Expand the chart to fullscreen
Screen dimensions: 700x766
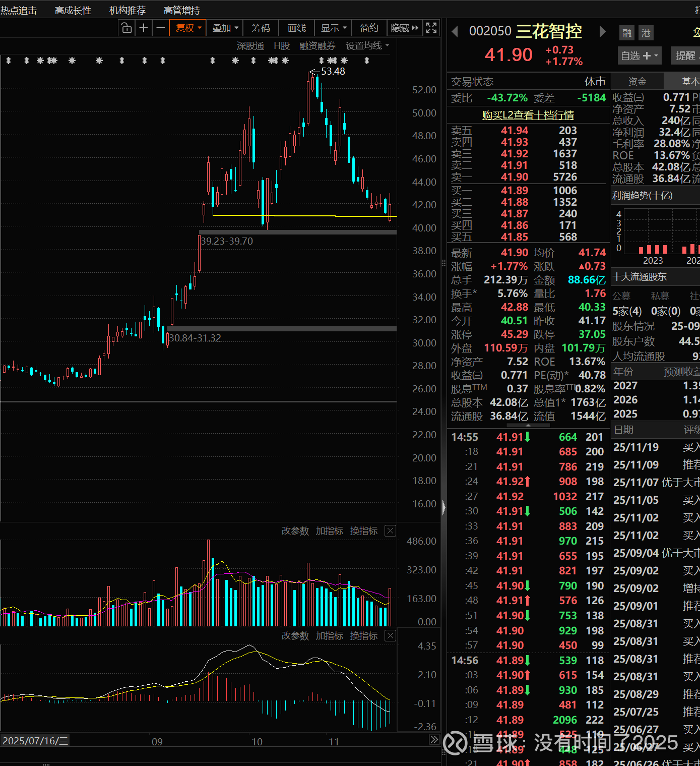(431, 28)
